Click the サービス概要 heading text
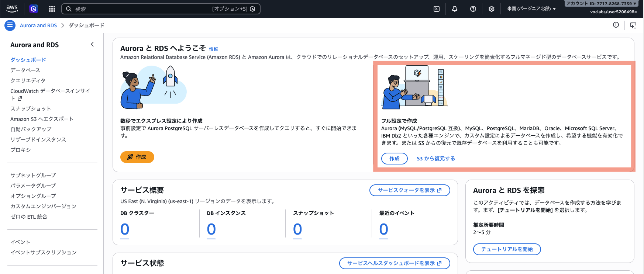Viewport: 644px width, 274px height. pos(142,190)
